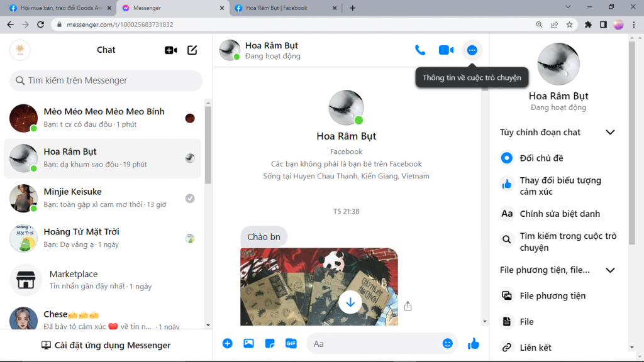Open emoji picker in message box
Image resolution: width=644 pixels, height=362 pixels.
(447, 344)
